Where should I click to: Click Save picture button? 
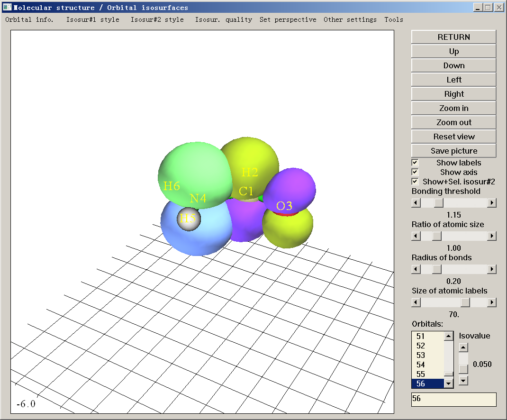point(453,151)
